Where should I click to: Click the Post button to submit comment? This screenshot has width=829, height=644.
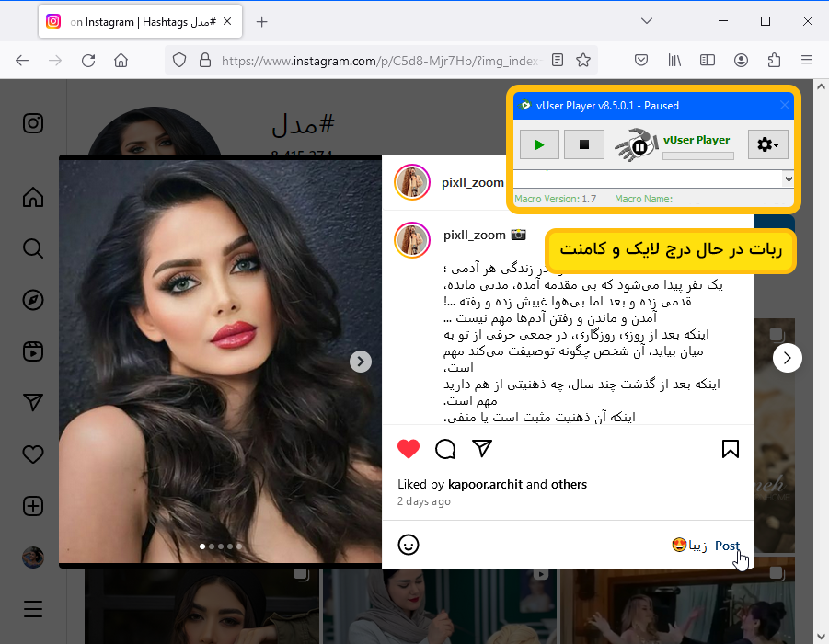click(727, 546)
